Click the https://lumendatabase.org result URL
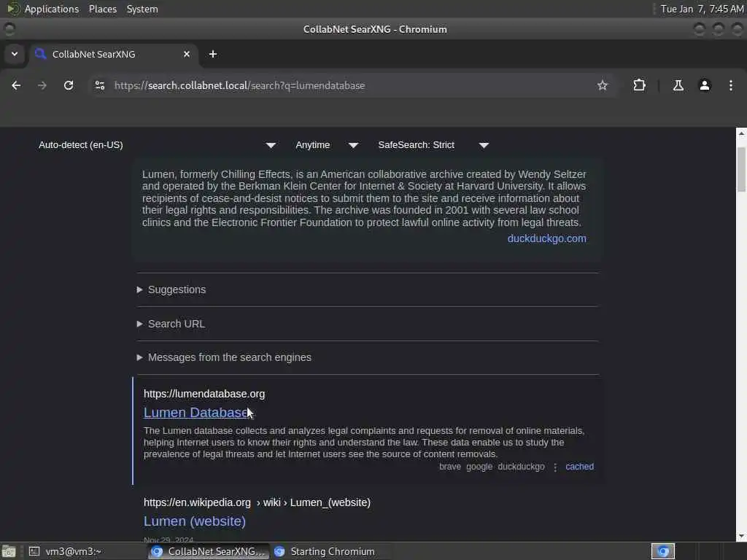This screenshot has width=747, height=560. (x=204, y=394)
